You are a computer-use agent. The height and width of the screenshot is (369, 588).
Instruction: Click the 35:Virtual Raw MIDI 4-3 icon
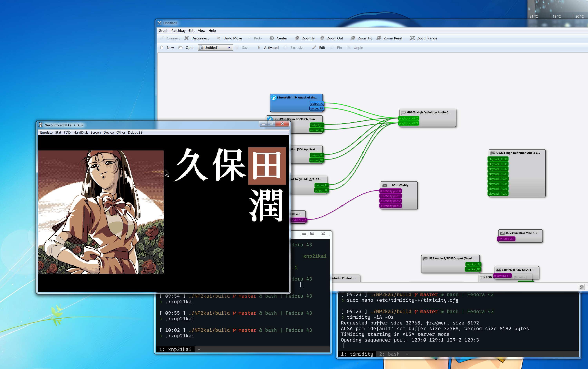pyautogui.click(x=502, y=233)
